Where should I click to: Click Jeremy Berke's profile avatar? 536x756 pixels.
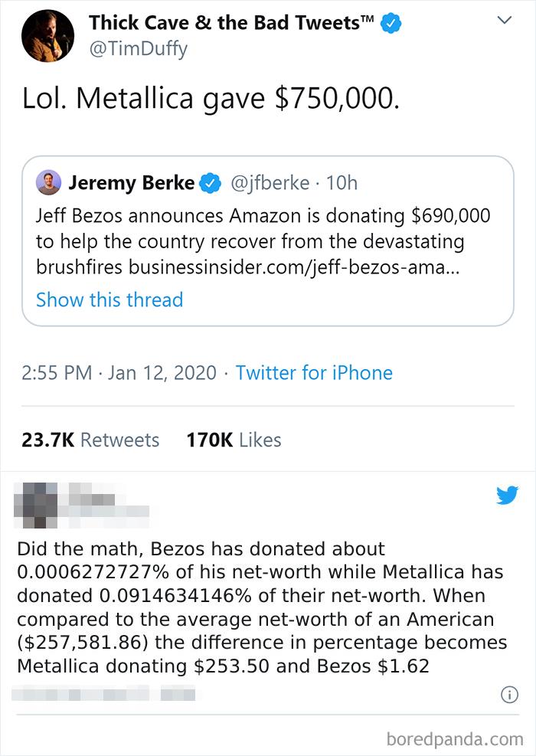tap(47, 182)
